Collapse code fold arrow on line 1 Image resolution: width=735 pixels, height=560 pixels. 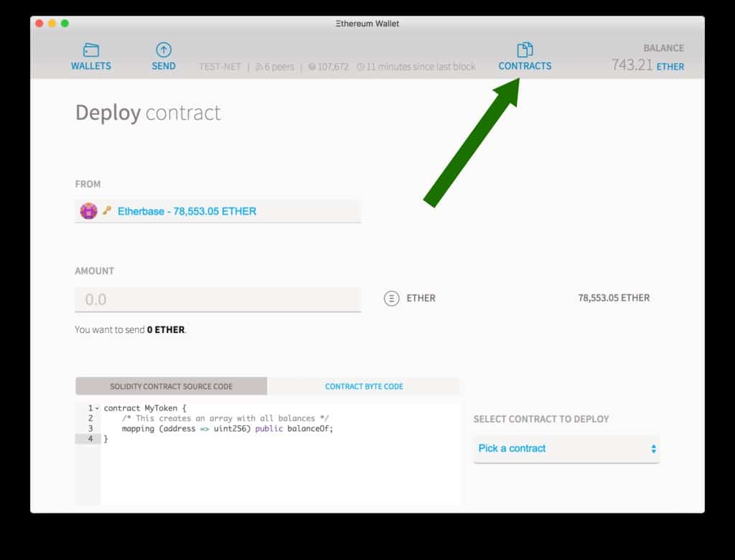coord(97,409)
